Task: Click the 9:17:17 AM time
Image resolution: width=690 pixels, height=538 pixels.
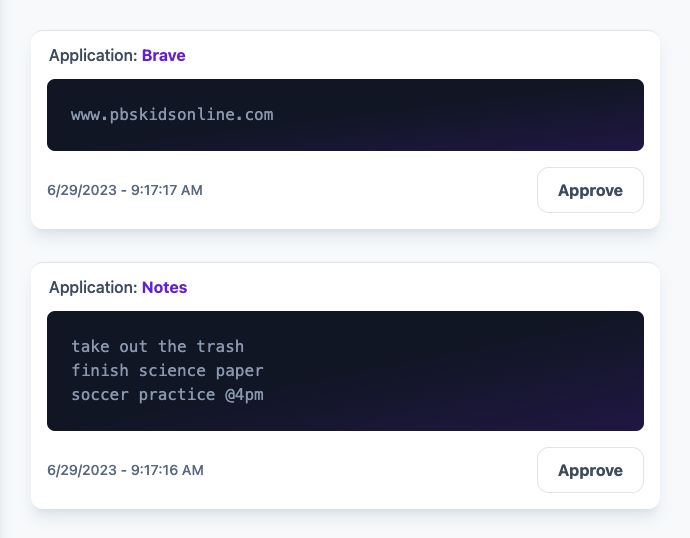Action: (x=164, y=190)
